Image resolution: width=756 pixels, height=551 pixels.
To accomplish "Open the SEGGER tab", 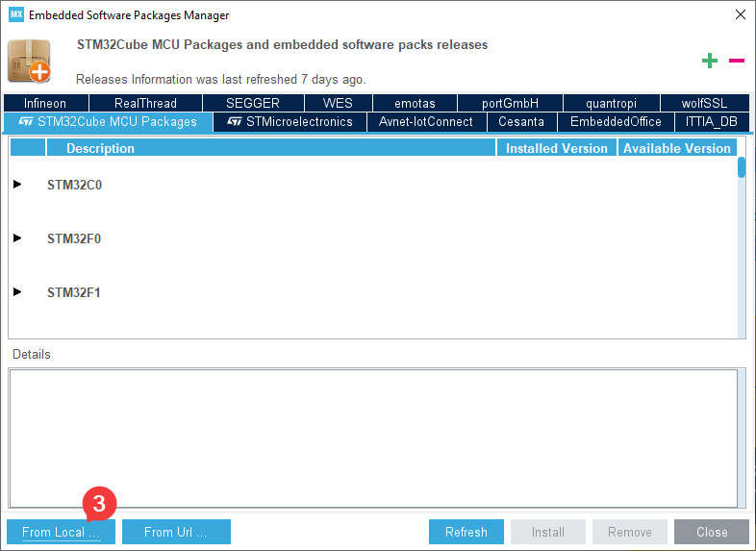I will coord(253,103).
